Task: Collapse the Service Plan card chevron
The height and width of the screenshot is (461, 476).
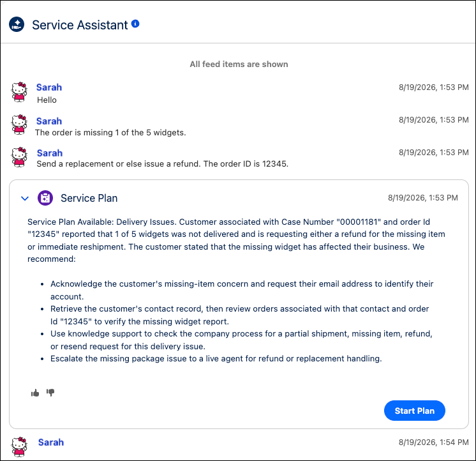Action: pos(25,199)
